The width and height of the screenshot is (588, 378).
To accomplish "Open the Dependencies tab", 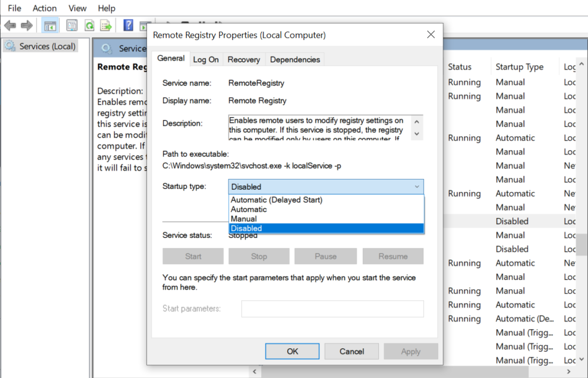I will [295, 59].
